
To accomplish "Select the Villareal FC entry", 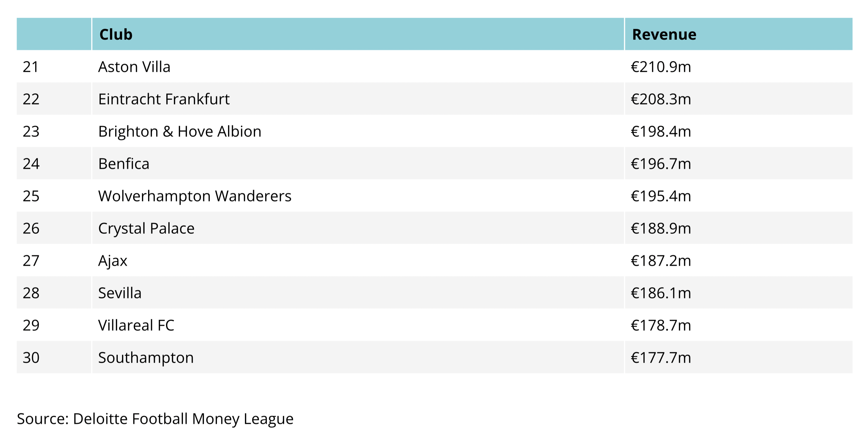I will (136, 325).
